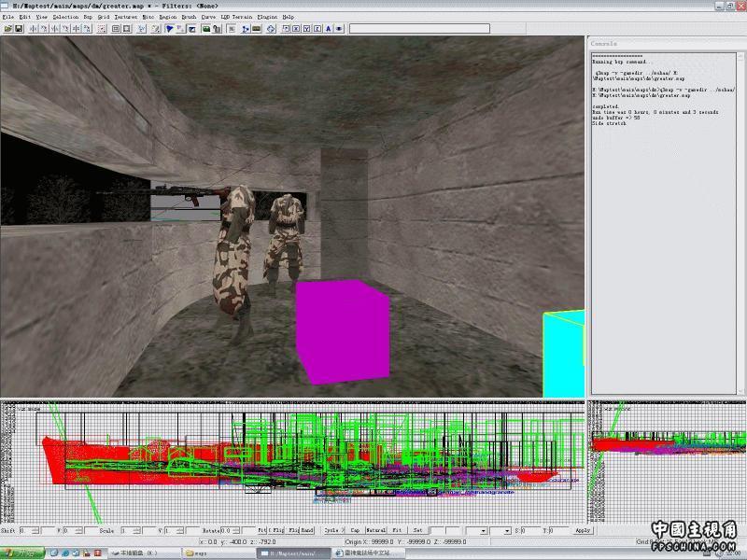
Task: Click the Save floppy disk icon
Action: click(x=19, y=29)
